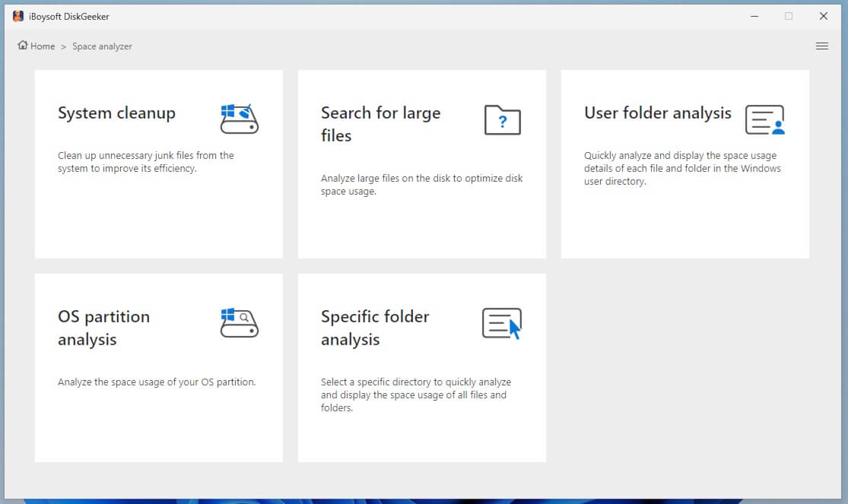Click the User folder analysis card heading

pyautogui.click(x=657, y=113)
